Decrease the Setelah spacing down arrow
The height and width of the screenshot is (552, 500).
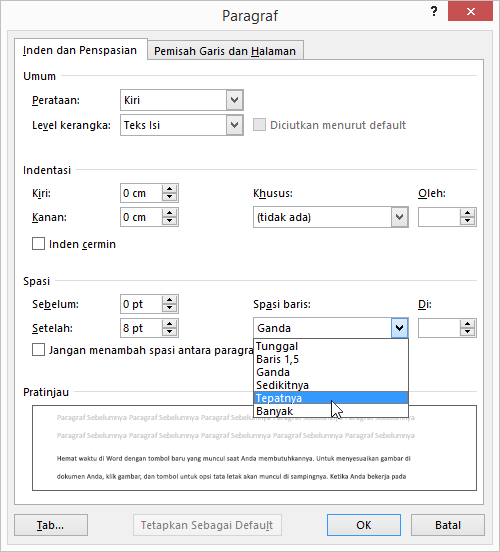(x=169, y=332)
